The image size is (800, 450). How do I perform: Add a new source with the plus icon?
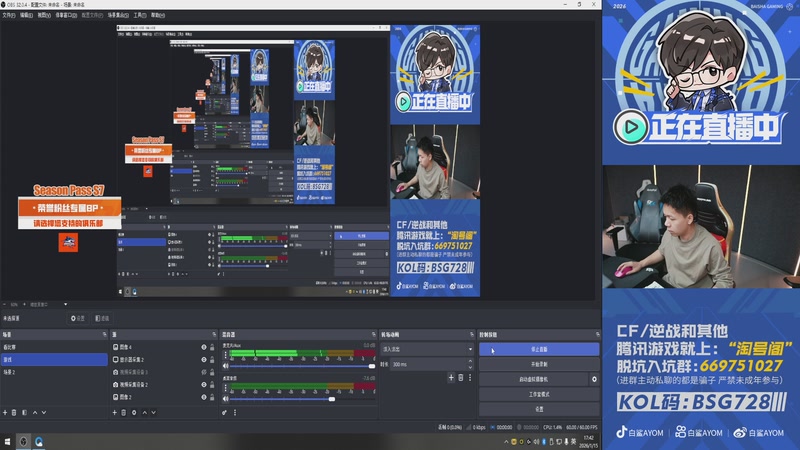114,412
